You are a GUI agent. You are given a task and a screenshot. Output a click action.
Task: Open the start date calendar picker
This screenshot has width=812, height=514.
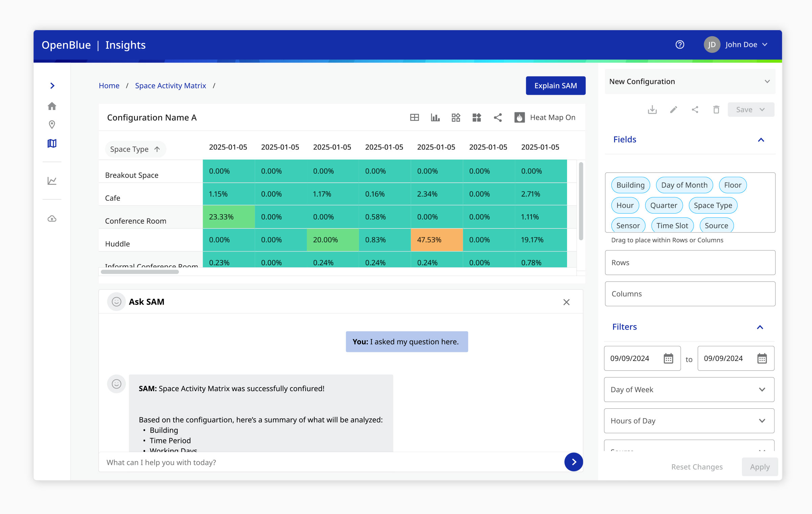[668, 358]
